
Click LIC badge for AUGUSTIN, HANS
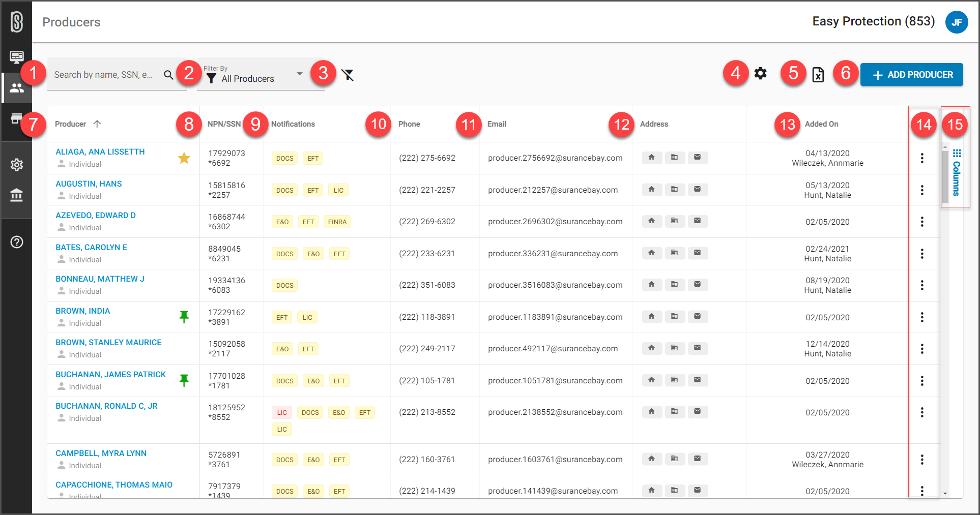coord(338,190)
